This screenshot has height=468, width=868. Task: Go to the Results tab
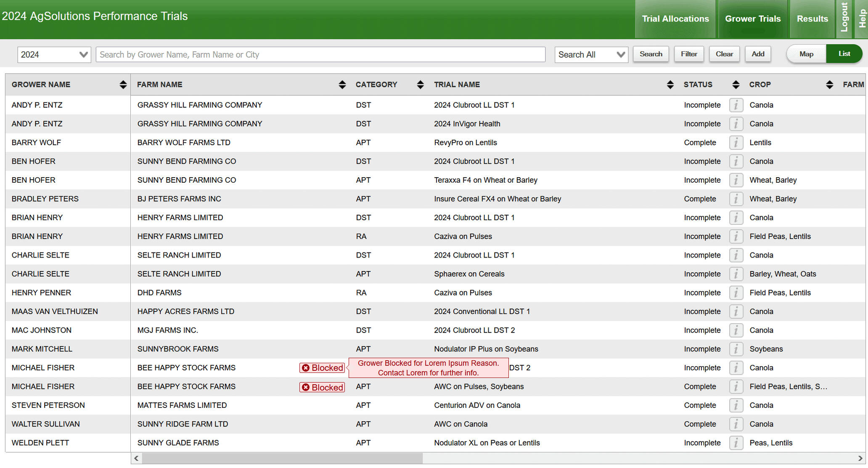(x=812, y=19)
